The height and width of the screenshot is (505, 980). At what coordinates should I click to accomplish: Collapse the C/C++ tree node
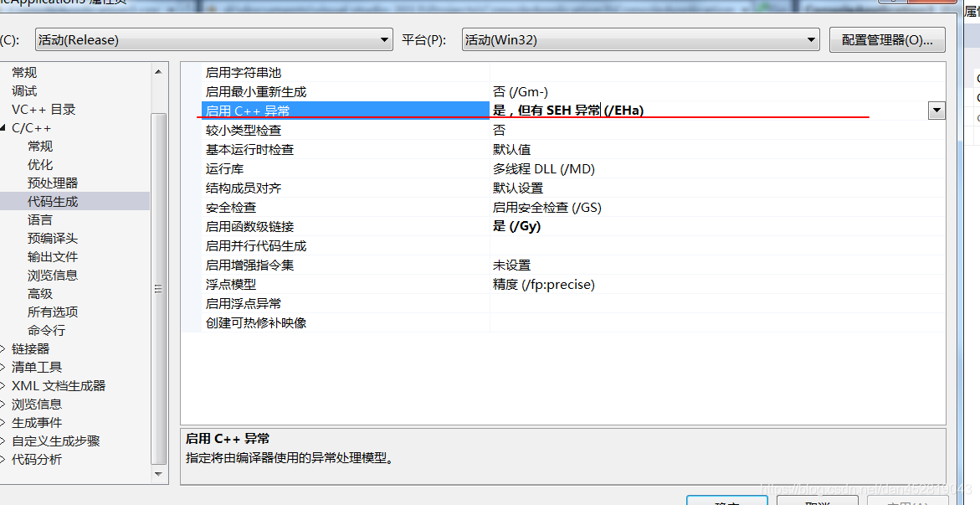[3, 127]
